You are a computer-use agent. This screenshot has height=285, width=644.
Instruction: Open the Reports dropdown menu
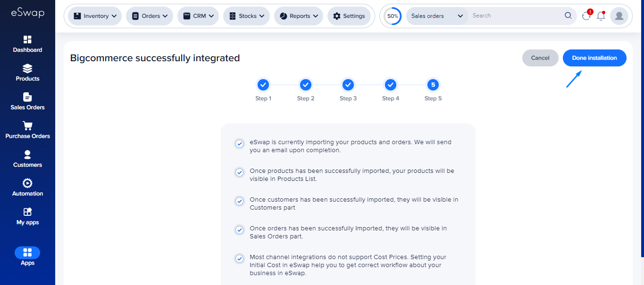click(298, 16)
